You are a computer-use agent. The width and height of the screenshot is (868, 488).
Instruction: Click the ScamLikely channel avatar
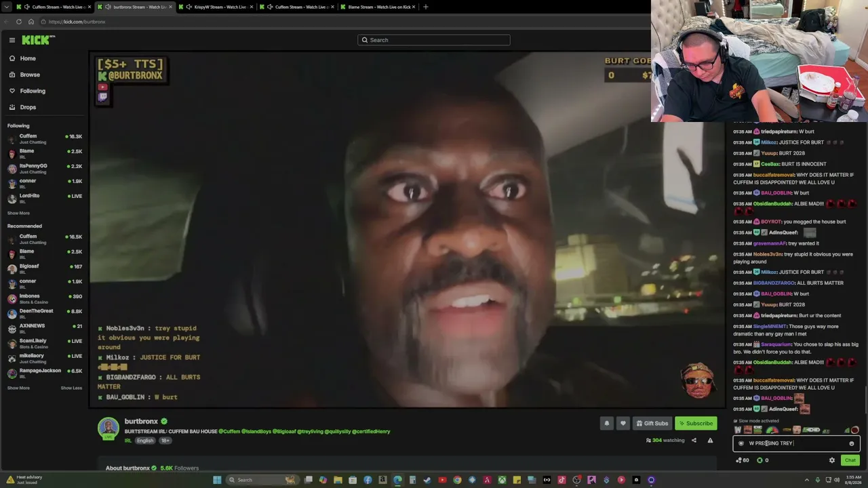coord(12,344)
